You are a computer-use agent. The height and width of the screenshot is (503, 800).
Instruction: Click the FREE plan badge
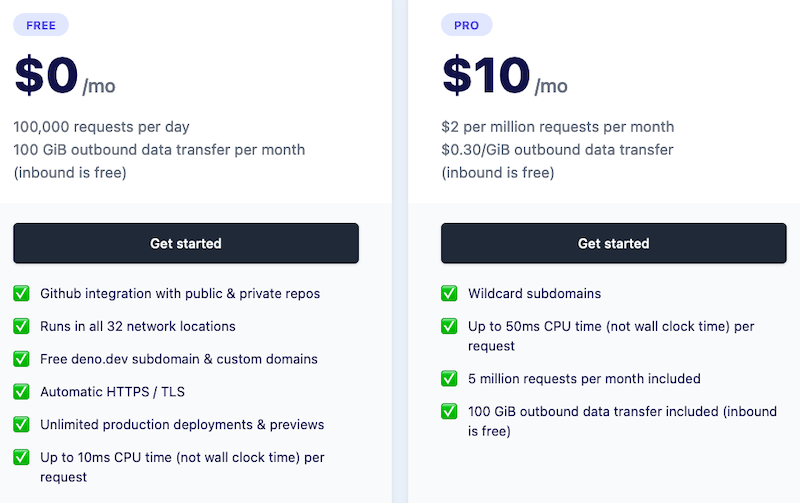pos(41,25)
